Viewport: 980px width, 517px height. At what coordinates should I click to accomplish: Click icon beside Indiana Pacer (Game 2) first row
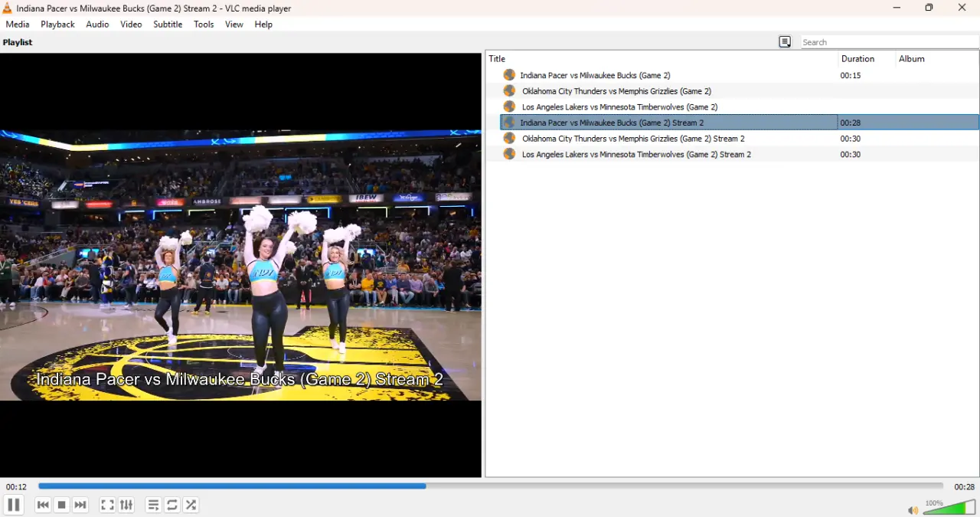point(509,75)
